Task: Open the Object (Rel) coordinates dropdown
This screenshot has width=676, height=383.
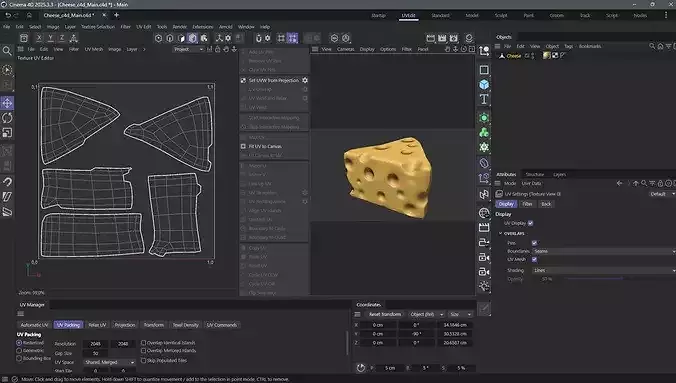Action: pos(425,314)
